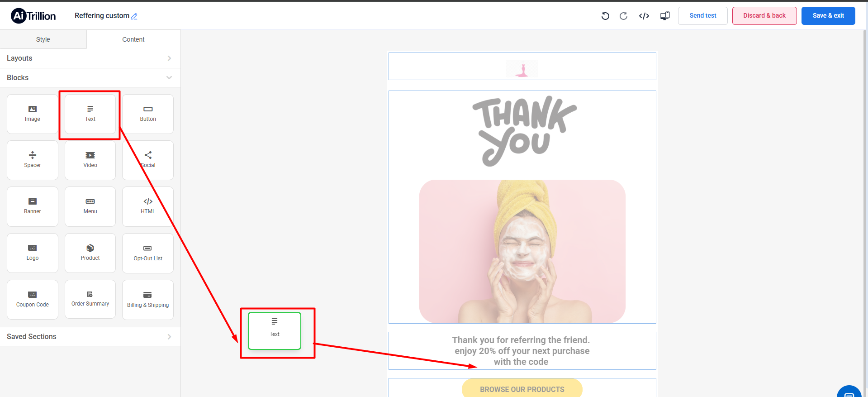Expand the Saved Sections panel
This screenshot has height=397, width=868.
click(90, 337)
